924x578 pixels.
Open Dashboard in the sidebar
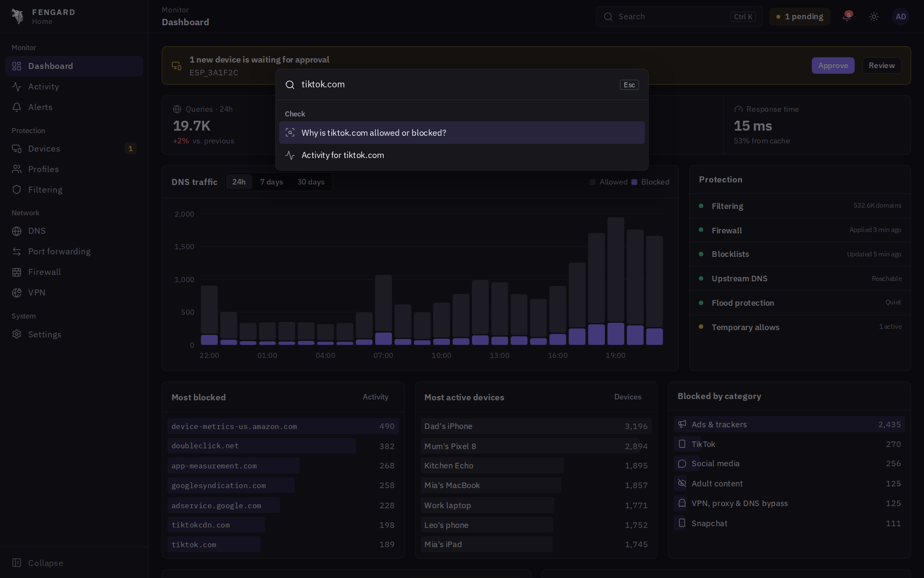click(74, 66)
